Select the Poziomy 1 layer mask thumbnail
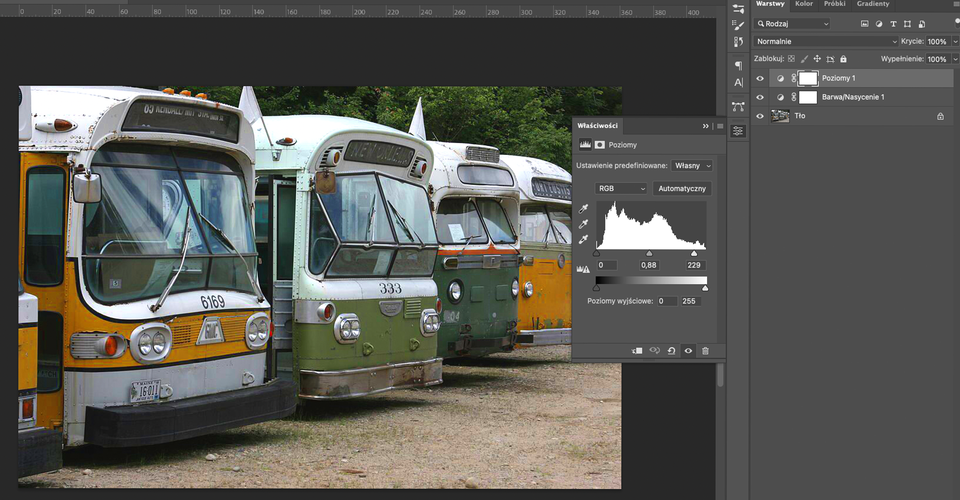 click(808, 78)
